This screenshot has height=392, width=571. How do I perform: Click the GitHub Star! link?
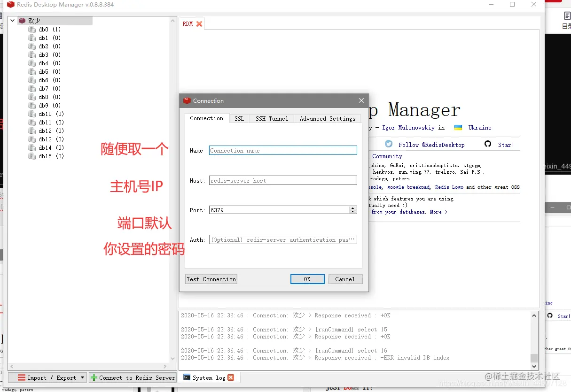click(506, 145)
